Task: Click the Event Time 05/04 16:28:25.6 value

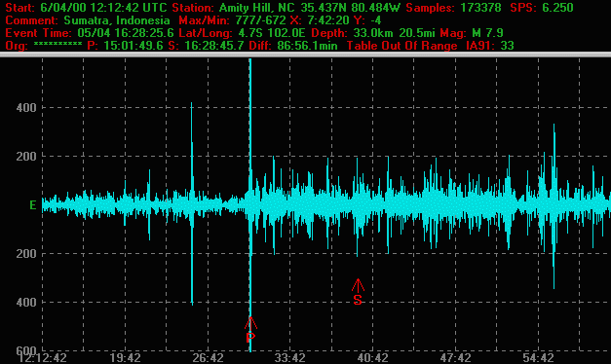Action: (x=126, y=33)
